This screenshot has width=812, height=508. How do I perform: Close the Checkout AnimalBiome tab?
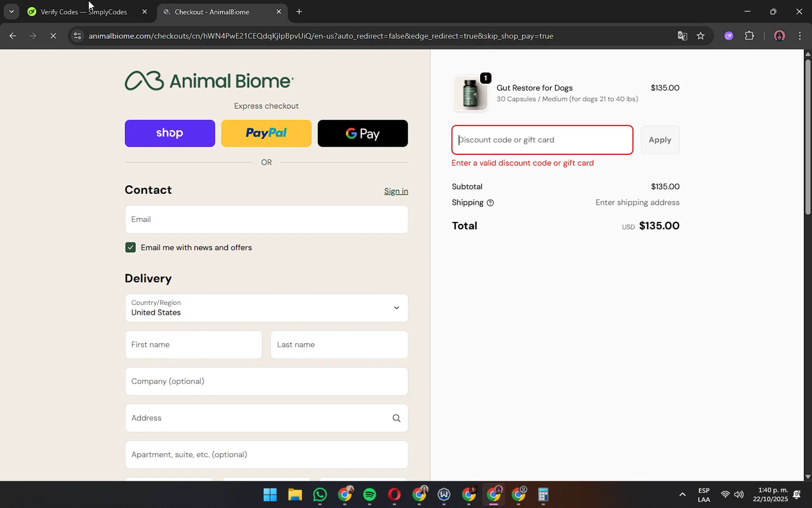[279, 12]
